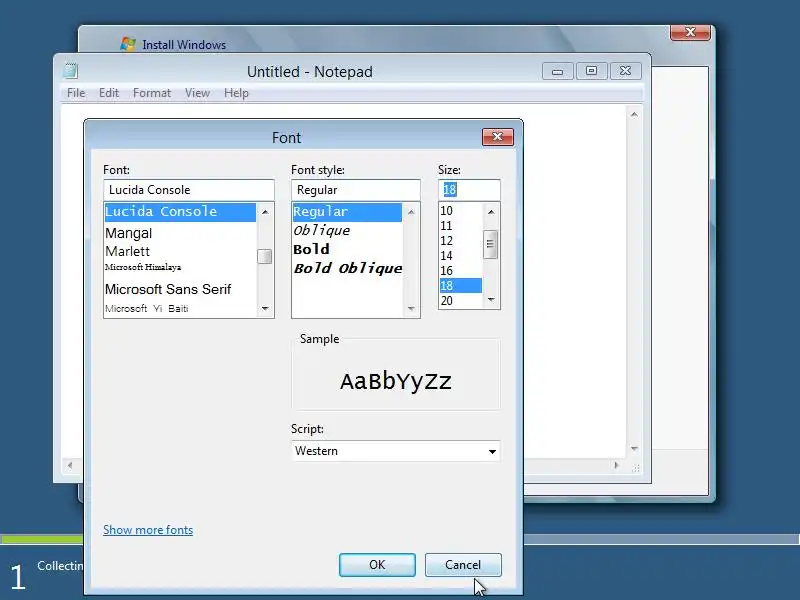This screenshot has width=800, height=600.
Task: Open the Format menu in Notepad
Action: [152, 93]
